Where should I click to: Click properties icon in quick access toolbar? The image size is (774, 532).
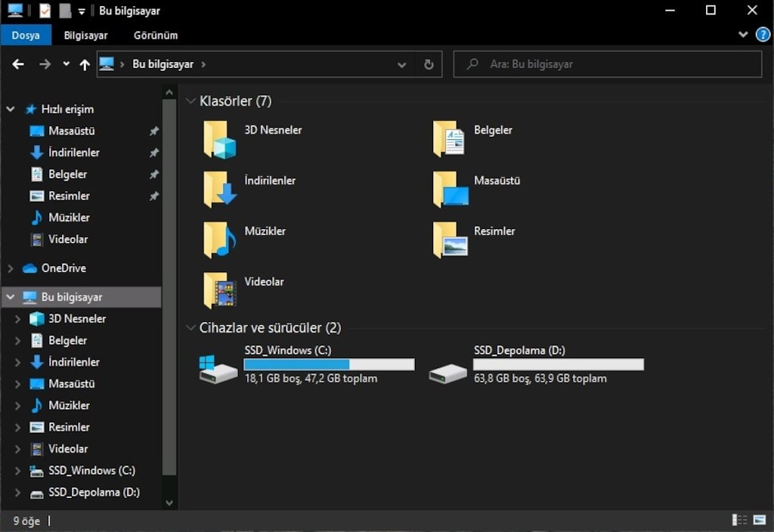pyautogui.click(x=45, y=11)
